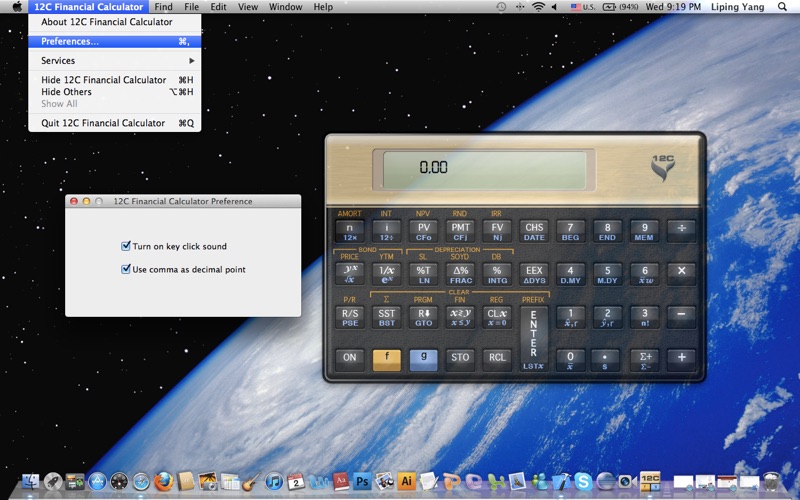This screenshot has height=500, width=800.
Task: Choose About 12C Financial Calculator
Action: [106, 22]
